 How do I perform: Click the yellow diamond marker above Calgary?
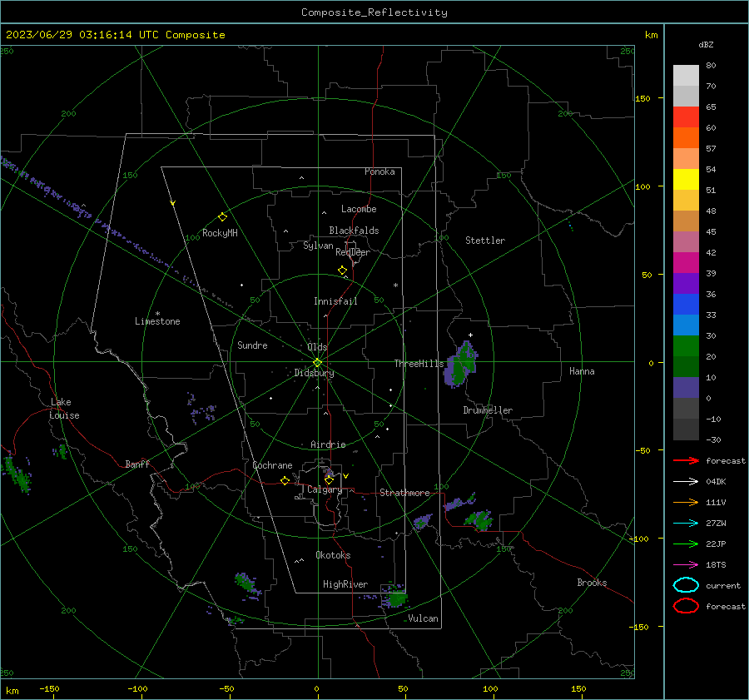pyautogui.click(x=329, y=479)
